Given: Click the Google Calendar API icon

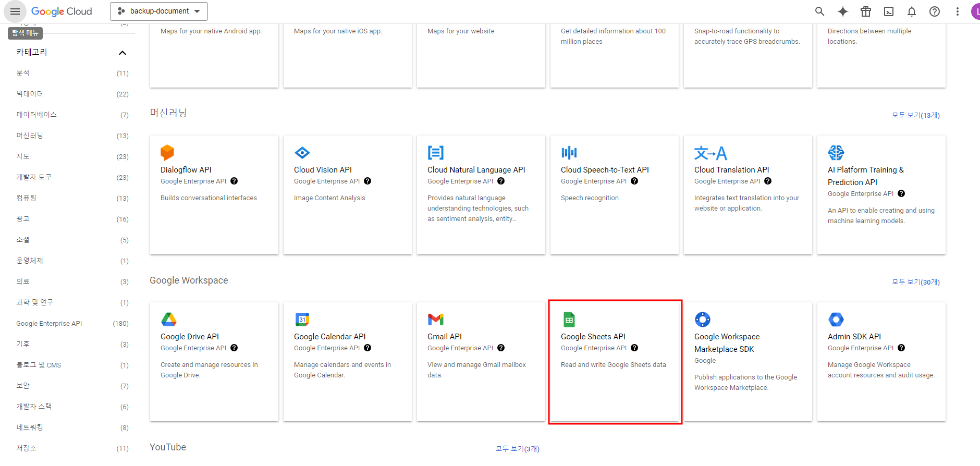Looking at the screenshot, I should click(x=302, y=320).
